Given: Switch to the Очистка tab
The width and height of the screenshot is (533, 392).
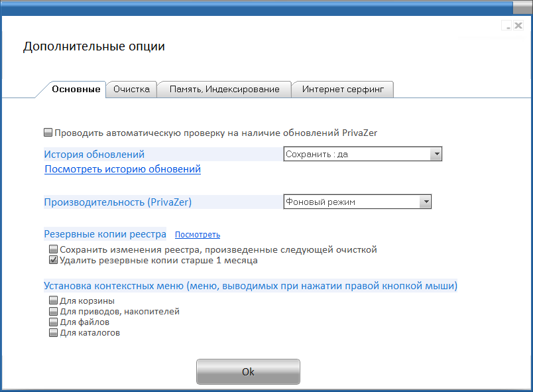Looking at the screenshot, I should pyautogui.click(x=131, y=90).
